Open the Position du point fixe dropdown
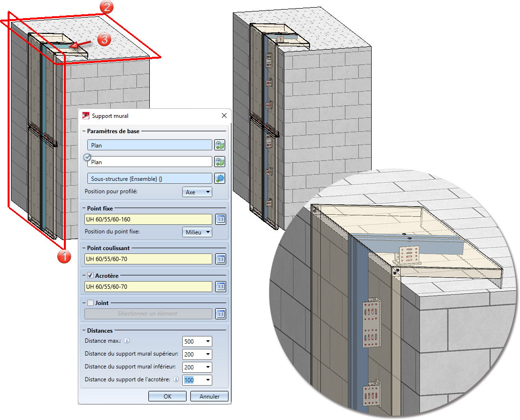 tap(197, 232)
